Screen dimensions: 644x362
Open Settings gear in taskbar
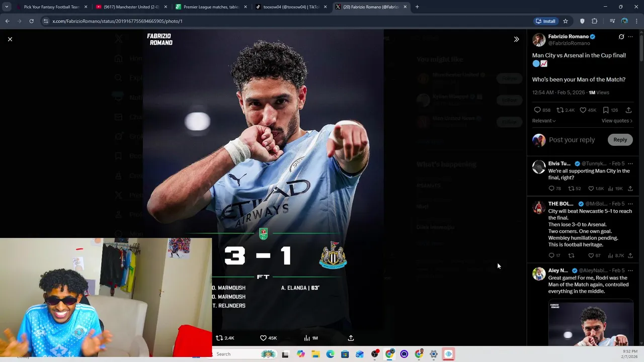pyautogui.click(x=433, y=354)
